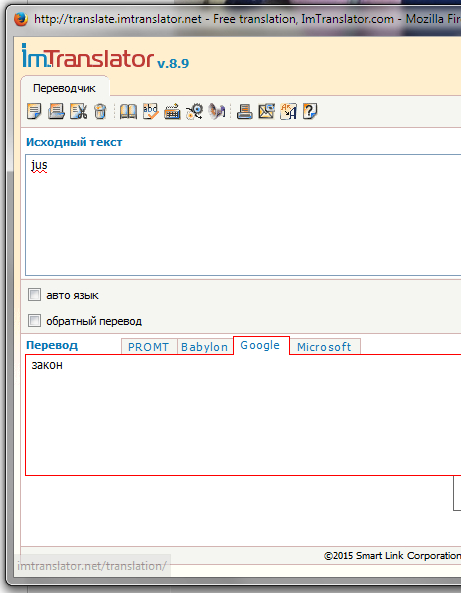The width and height of the screenshot is (461, 593).
Task: Print using the printer icon
Action: tap(245, 112)
